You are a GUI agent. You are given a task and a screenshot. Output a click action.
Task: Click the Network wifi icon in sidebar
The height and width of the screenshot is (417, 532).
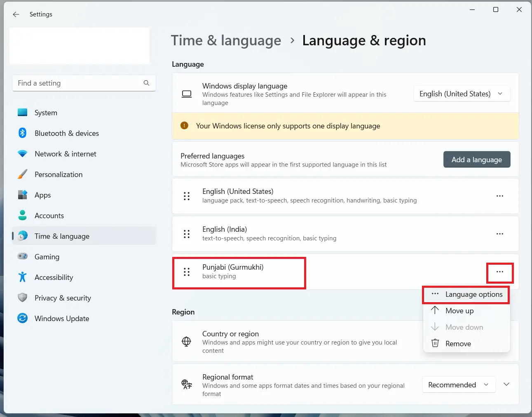click(23, 154)
